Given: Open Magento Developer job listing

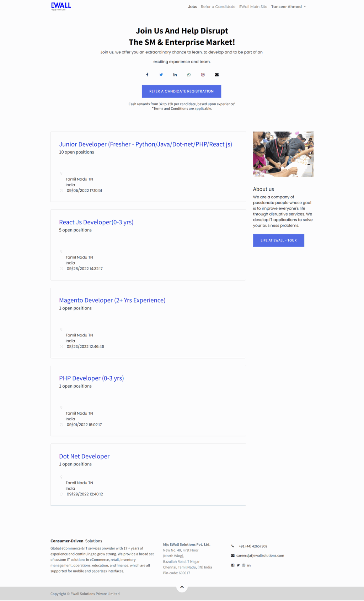Looking at the screenshot, I should coord(112,300).
